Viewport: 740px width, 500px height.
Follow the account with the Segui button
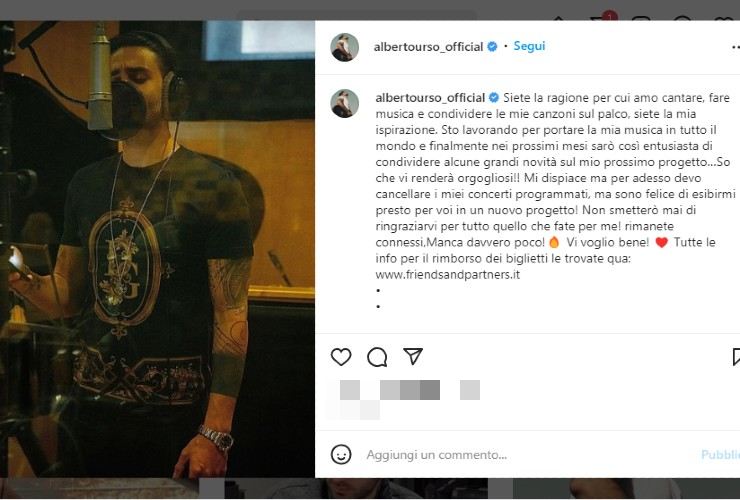529,46
